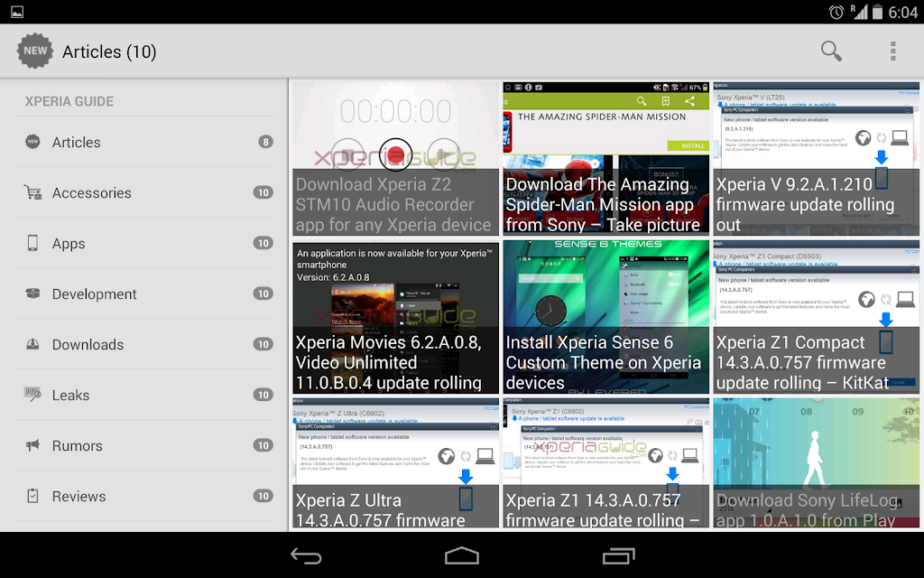Open the three-dot overflow menu
Image resolution: width=924 pixels, height=578 pixels.
[892, 51]
